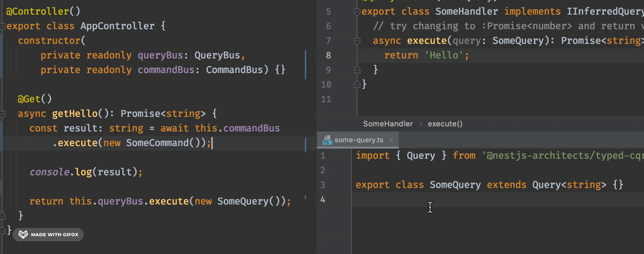The height and width of the screenshot is (254, 644).
Task: Click line number 11 in the handler gutter
Action: click(x=326, y=99)
